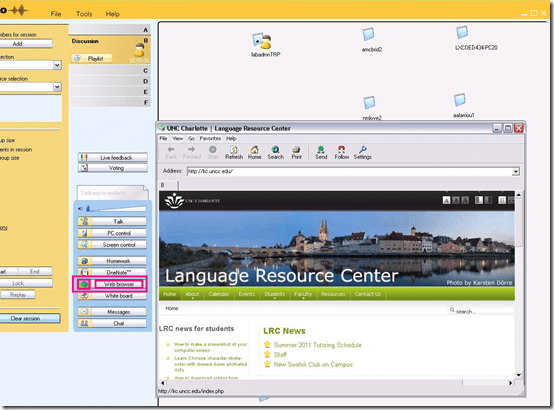
Task: Open the White board activity
Action: pyautogui.click(x=112, y=296)
